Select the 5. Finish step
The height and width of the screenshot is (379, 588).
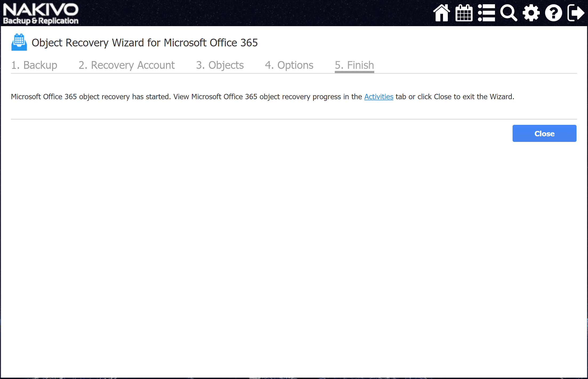coord(354,65)
